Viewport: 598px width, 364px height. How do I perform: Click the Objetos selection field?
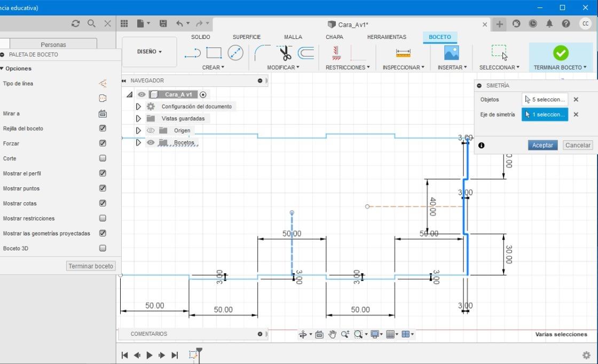(x=545, y=99)
